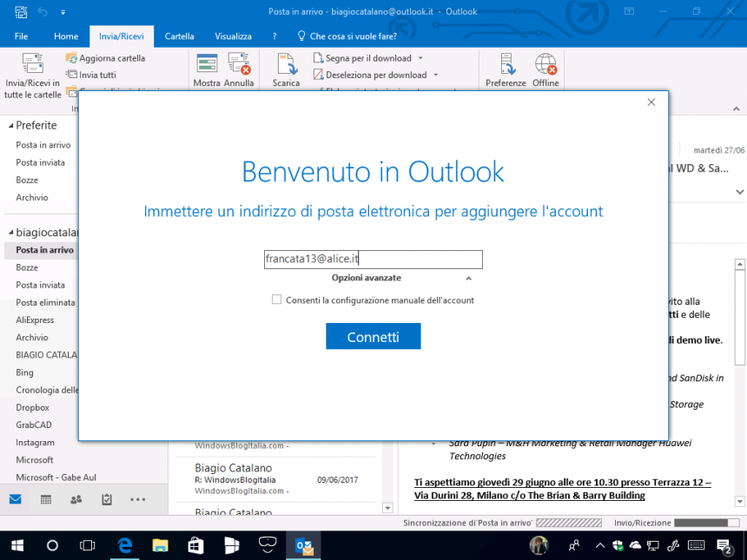The height and width of the screenshot is (560, 747).
Task: Click the reading pane scroll down arrow
Action: click(x=740, y=501)
